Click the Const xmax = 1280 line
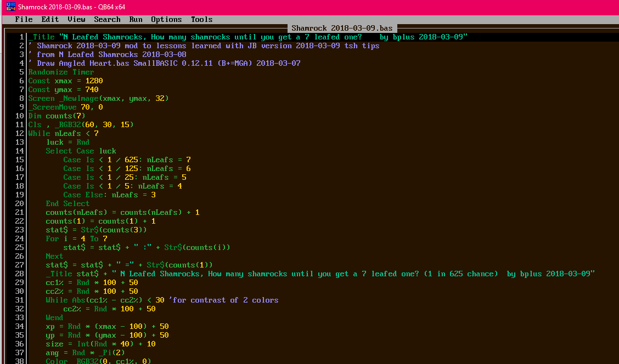619x364 pixels. coord(65,81)
